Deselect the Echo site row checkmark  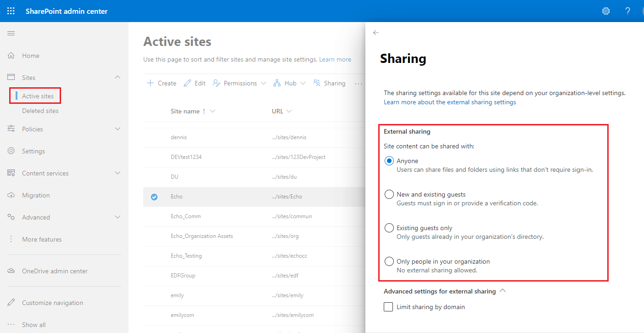pyautogui.click(x=154, y=197)
